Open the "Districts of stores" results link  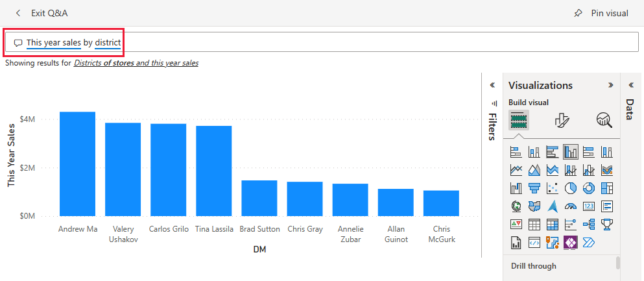[x=104, y=64]
